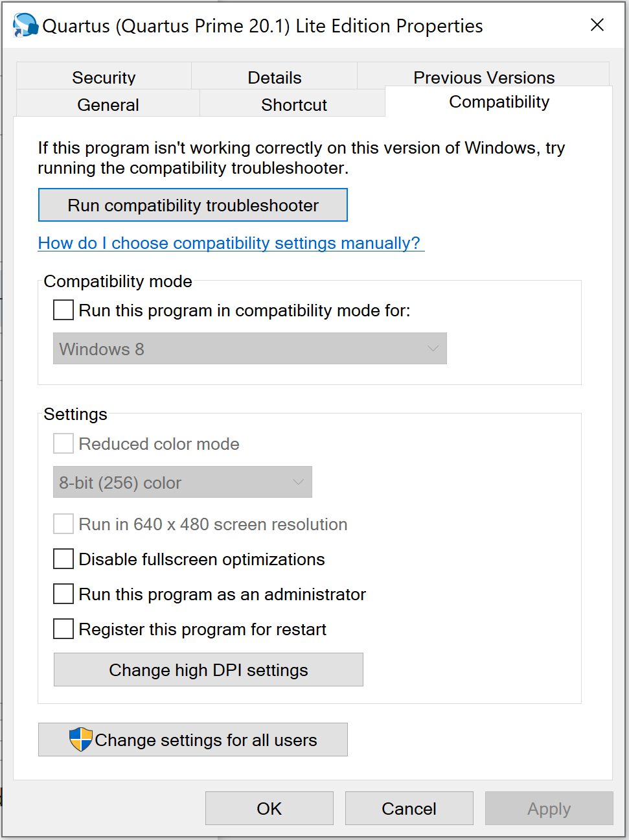Go to the Previous Versions tab
629x840 pixels.
point(484,78)
